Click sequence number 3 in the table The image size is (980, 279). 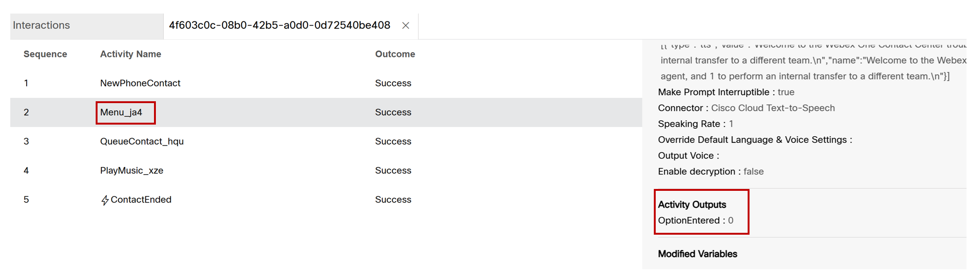(26, 141)
